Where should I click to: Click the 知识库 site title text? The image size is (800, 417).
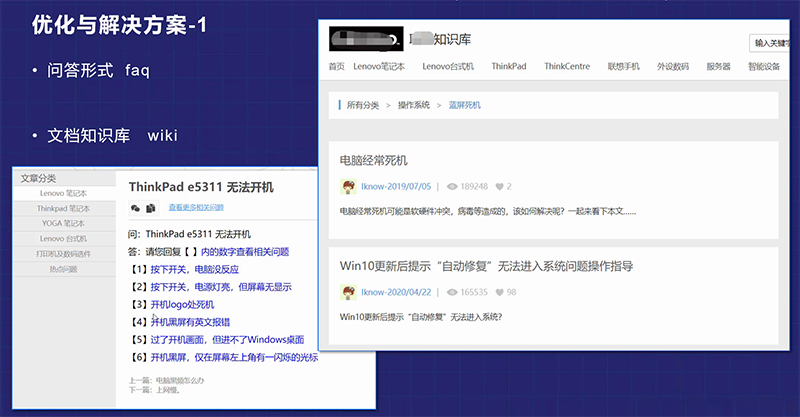tap(452, 39)
